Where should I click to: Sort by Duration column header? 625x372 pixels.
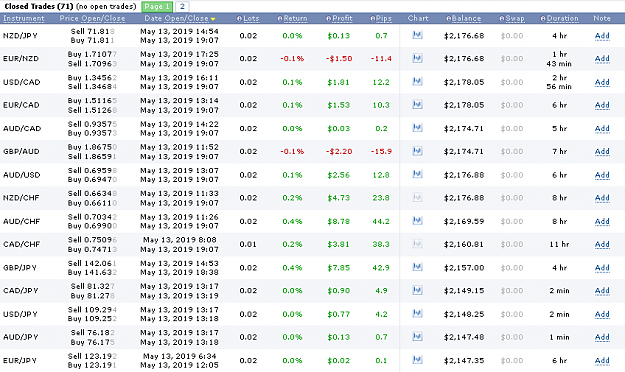tap(562, 18)
